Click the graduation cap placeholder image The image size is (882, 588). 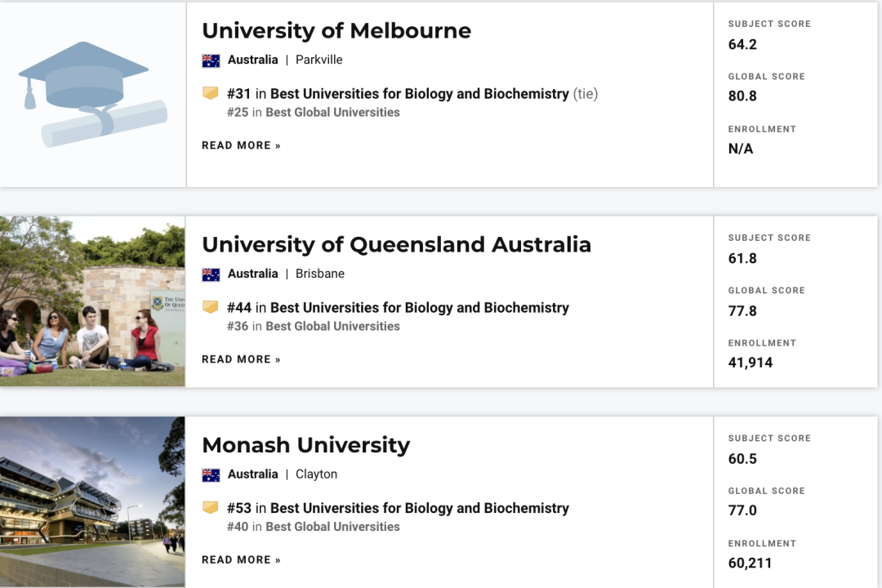[x=93, y=94]
